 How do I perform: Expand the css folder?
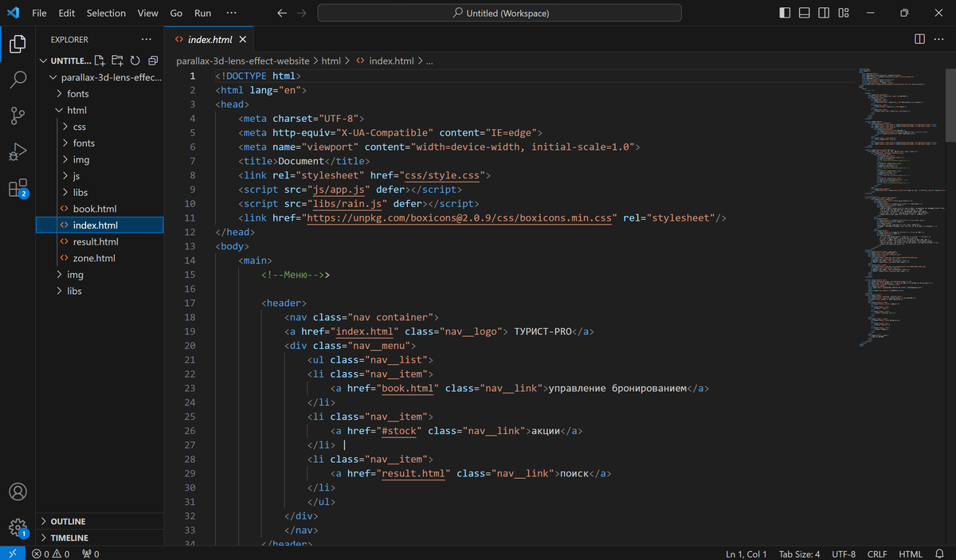coord(79,127)
